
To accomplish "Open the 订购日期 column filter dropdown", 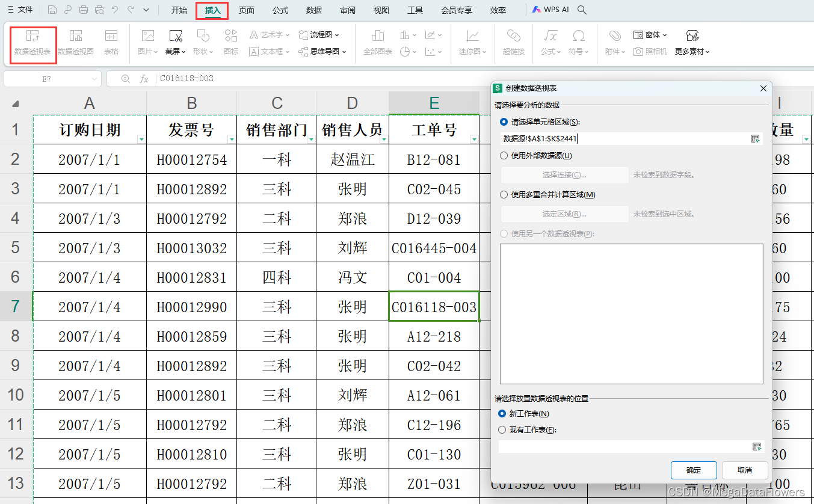I will pyautogui.click(x=141, y=139).
